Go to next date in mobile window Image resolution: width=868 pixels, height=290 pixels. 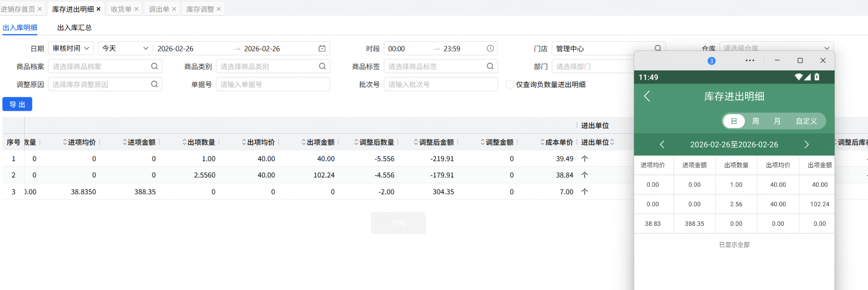806,144
